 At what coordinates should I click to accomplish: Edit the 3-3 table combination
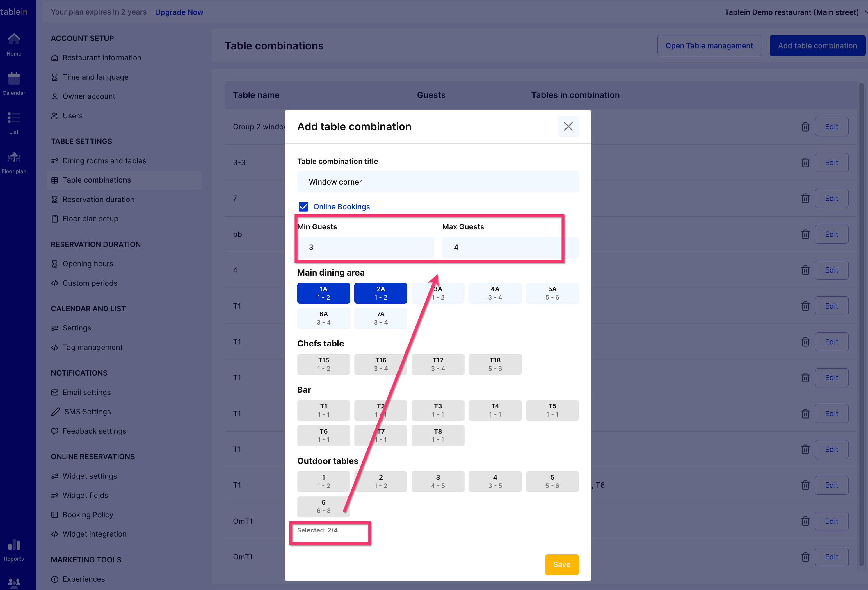coord(831,163)
